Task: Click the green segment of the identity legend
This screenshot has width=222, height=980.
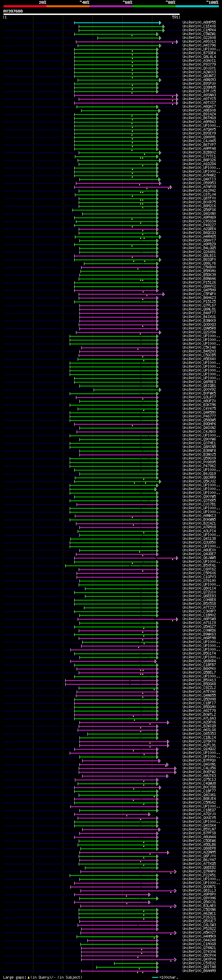Action: [x=154, y=6]
